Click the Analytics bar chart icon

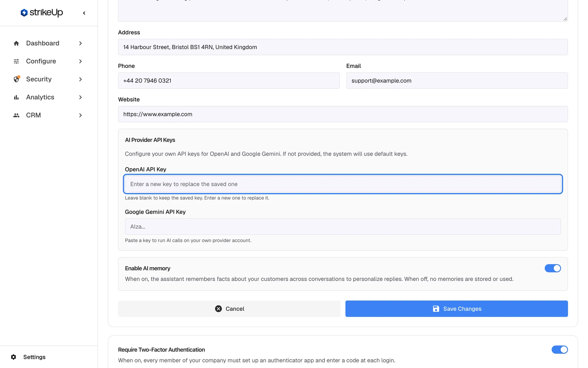[16, 97]
